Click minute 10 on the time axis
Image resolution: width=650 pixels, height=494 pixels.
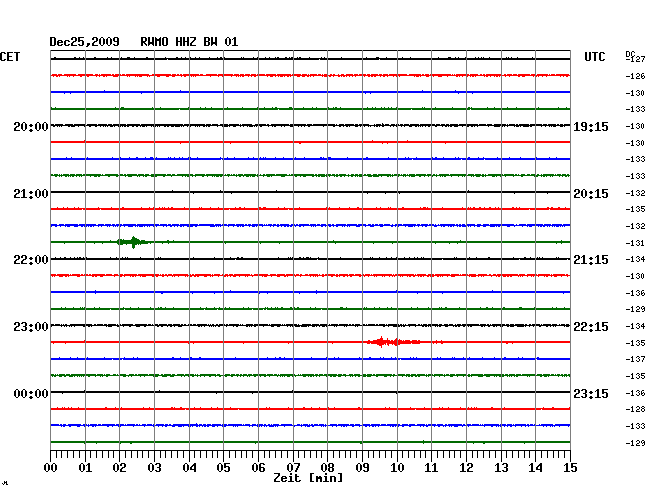coord(397,468)
